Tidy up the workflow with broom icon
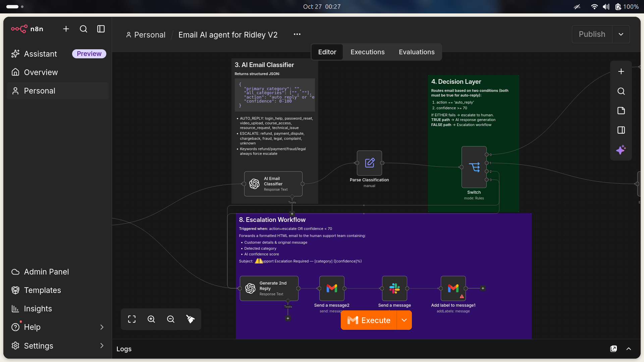 tap(190, 319)
